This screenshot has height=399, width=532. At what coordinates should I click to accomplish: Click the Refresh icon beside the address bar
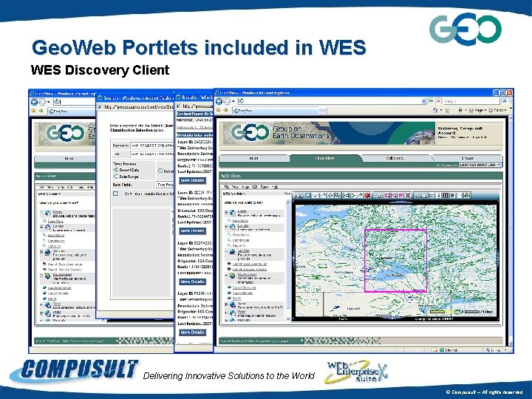[431, 100]
